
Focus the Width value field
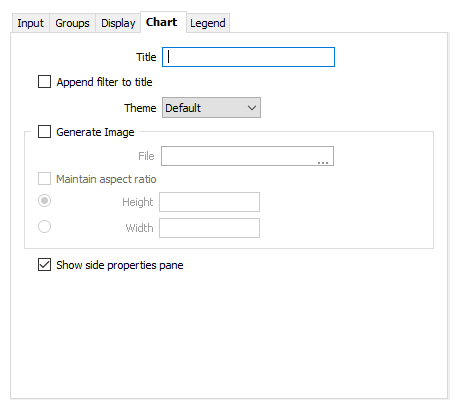[x=209, y=228]
